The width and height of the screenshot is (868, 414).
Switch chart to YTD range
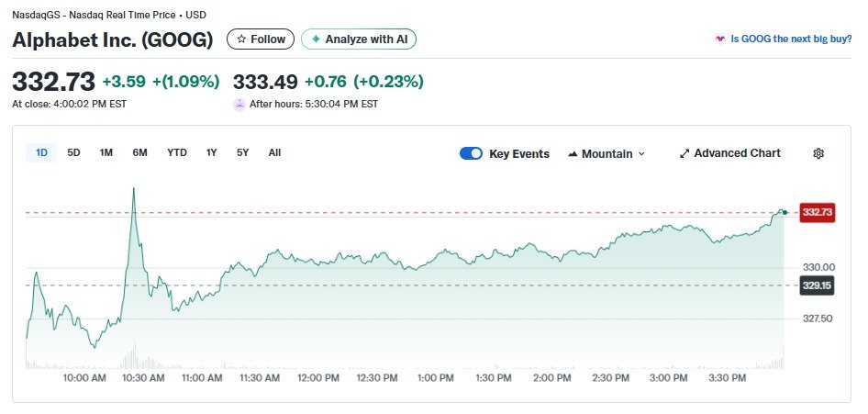click(177, 152)
